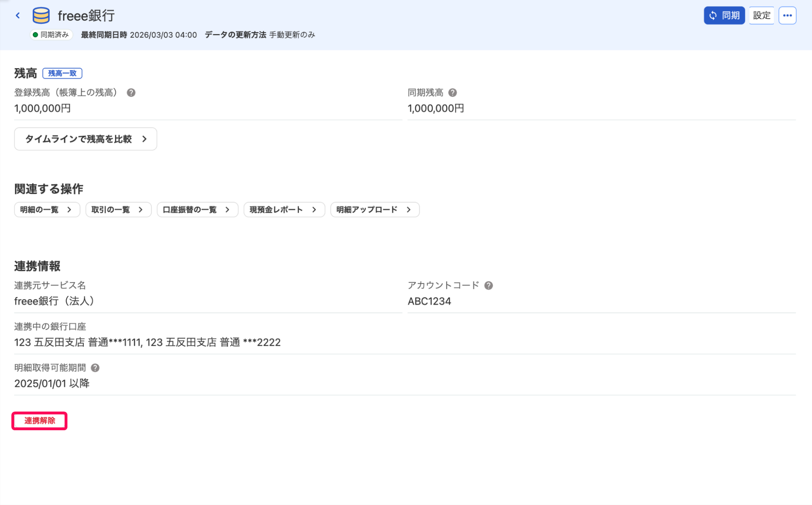The width and height of the screenshot is (812, 505).
Task: Click the freee銀行 database coin icon
Action: pos(41,15)
